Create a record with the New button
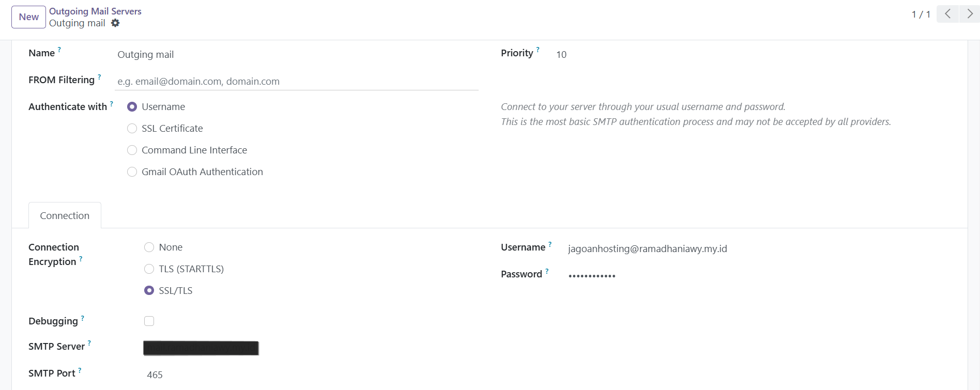Image resolution: width=980 pixels, height=390 pixels. (28, 17)
